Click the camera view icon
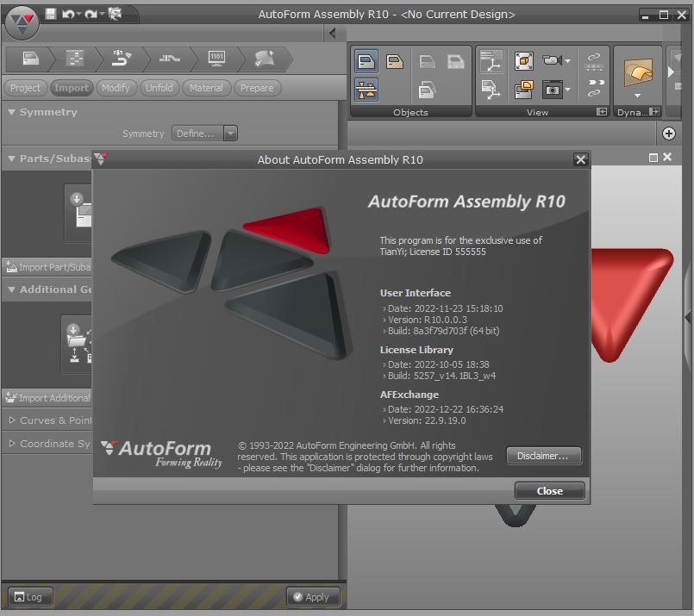 pyautogui.click(x=552, y=59)
